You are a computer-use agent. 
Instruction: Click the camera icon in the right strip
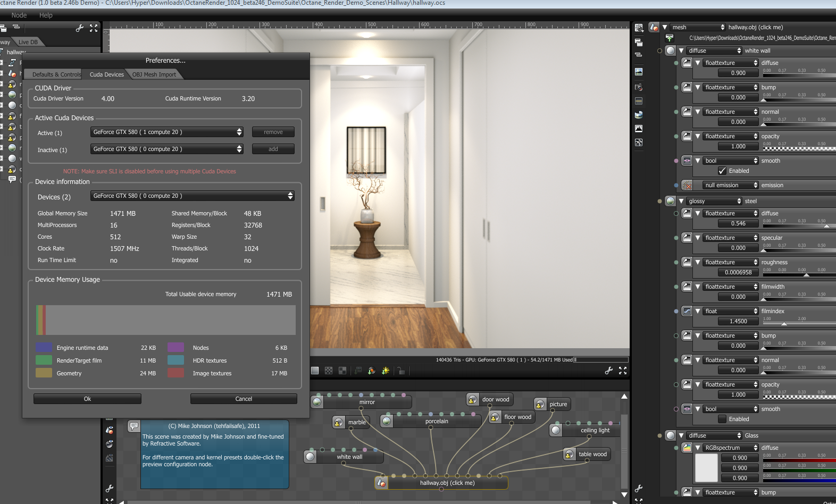639,87
